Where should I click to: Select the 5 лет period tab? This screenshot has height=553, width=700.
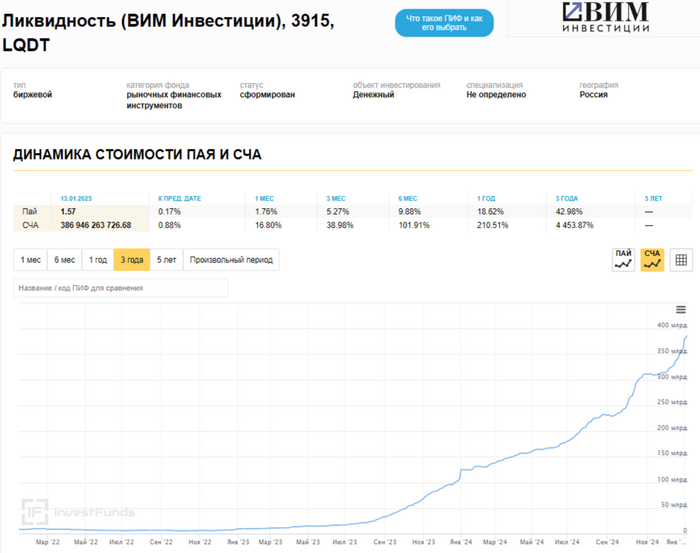[x=167, y=260]
